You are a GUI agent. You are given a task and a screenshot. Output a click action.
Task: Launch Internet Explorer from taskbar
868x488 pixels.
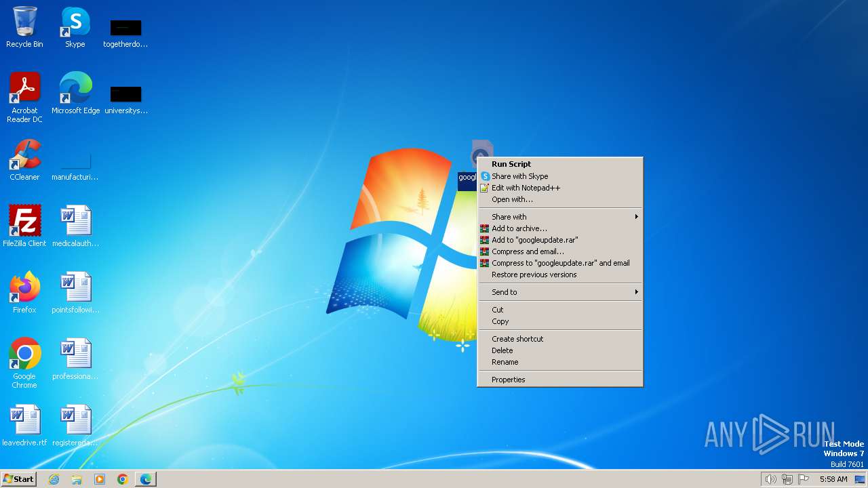[54, 479]
